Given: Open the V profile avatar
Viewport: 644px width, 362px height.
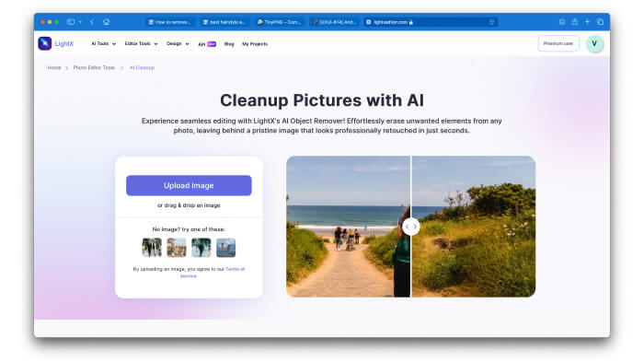Looking at the screenshot, I should click(x=594, y=43).
